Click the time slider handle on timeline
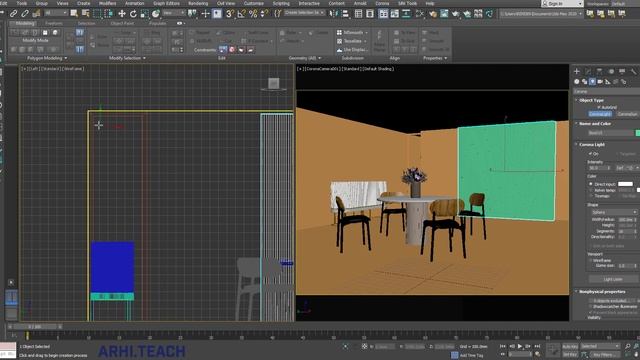640x360 pixels. (35, 327)
